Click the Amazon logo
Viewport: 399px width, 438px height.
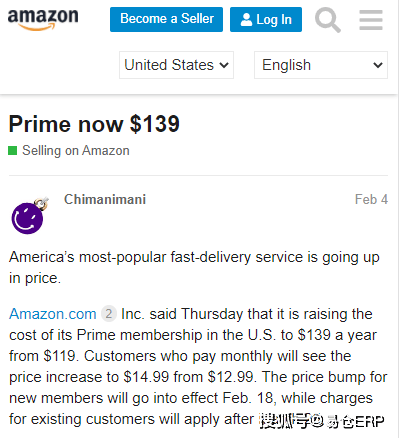43,20
